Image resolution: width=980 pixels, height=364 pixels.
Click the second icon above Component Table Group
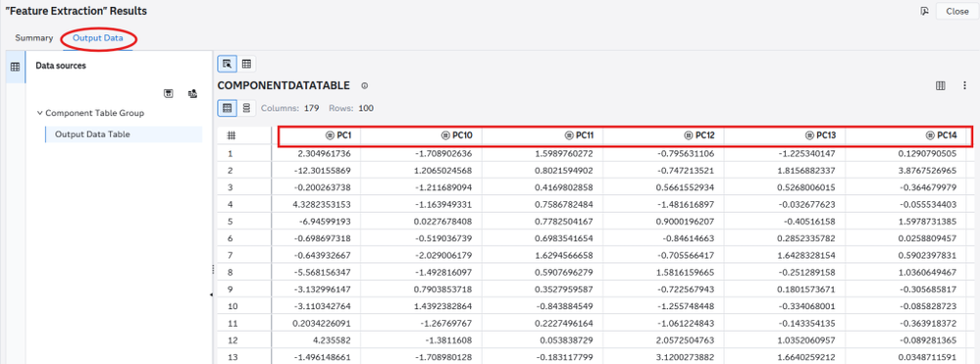pyautogui.click(x=192, y=94)
